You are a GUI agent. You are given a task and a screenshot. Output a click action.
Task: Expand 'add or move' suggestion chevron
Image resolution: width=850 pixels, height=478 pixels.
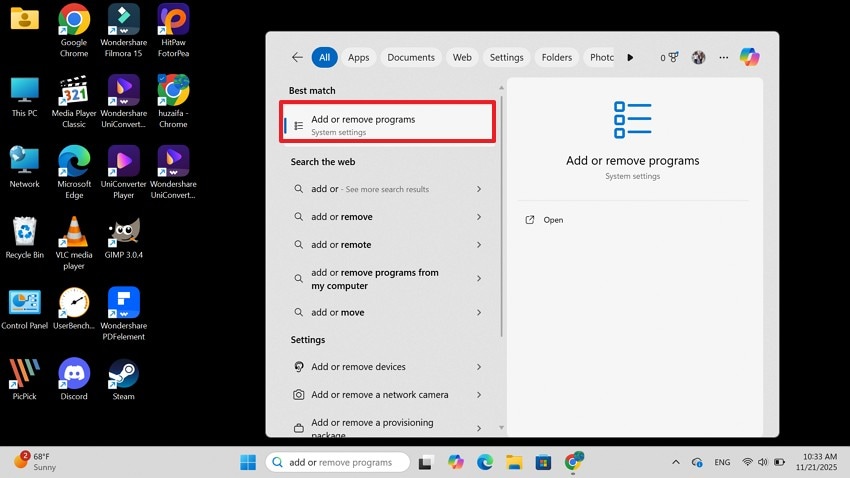479,312
